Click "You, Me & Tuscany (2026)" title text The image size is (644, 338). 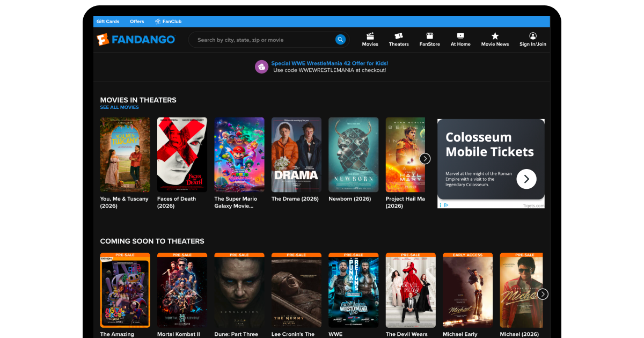(x=125, y=202)
